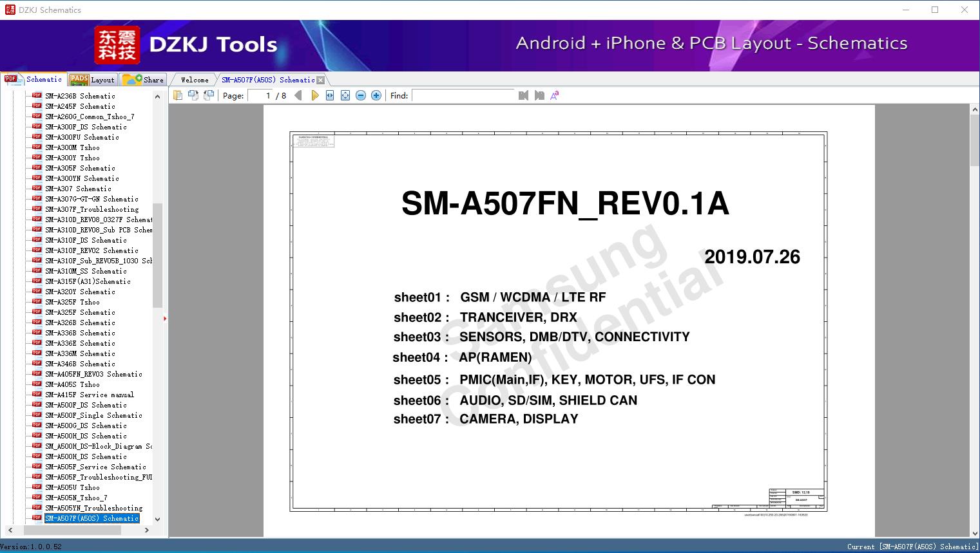Fit page to width
The image size is (980, 553).
[330, 95]
